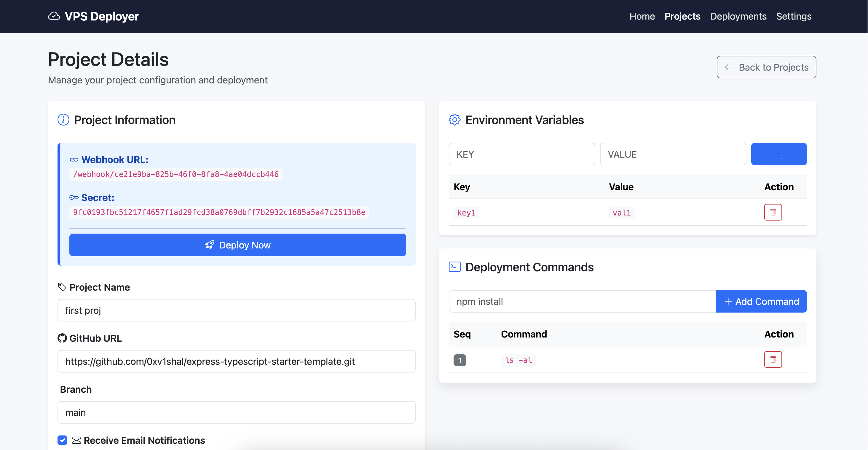Viewport: 868px width, 450px height.
Task: Click the terminal icon beside Deployment Commands
Action: tap(454, 267)
